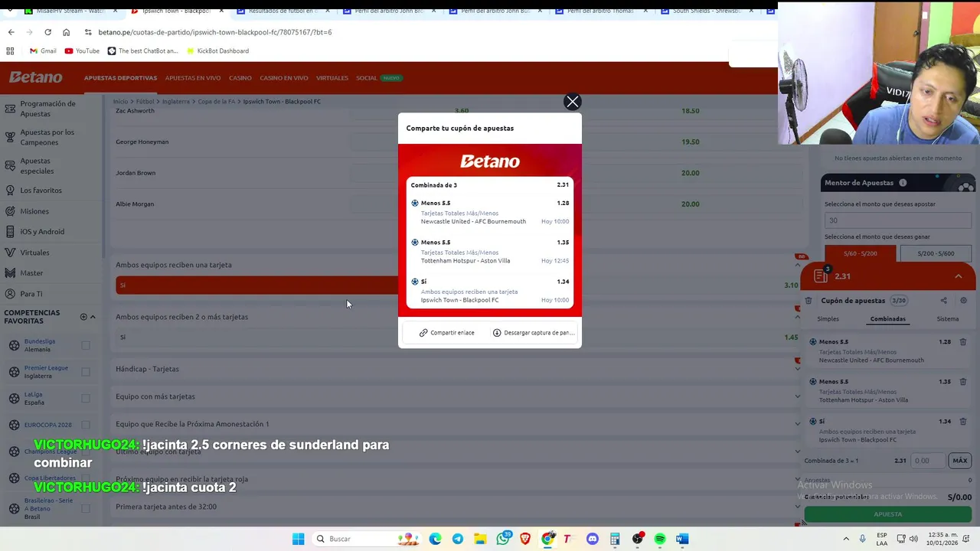Open iOS y Android app section

pyautogui.click(x=42, y=232)
